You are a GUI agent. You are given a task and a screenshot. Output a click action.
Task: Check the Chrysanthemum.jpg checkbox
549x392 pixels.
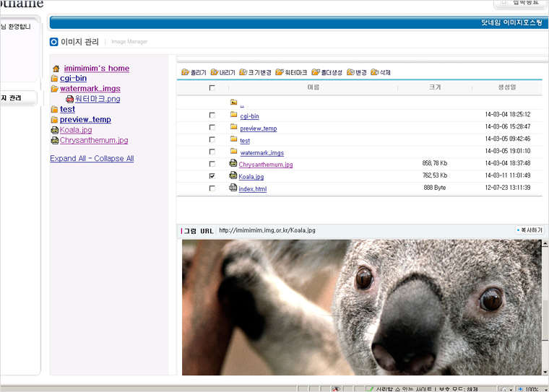[x=212, y=164]
